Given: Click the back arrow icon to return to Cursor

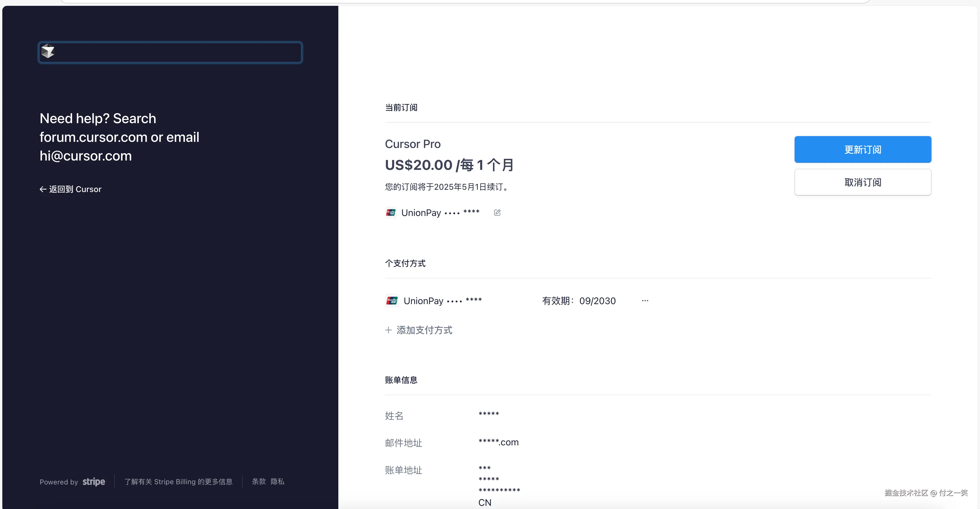Looking at the screenshot, I should (43, 189).
